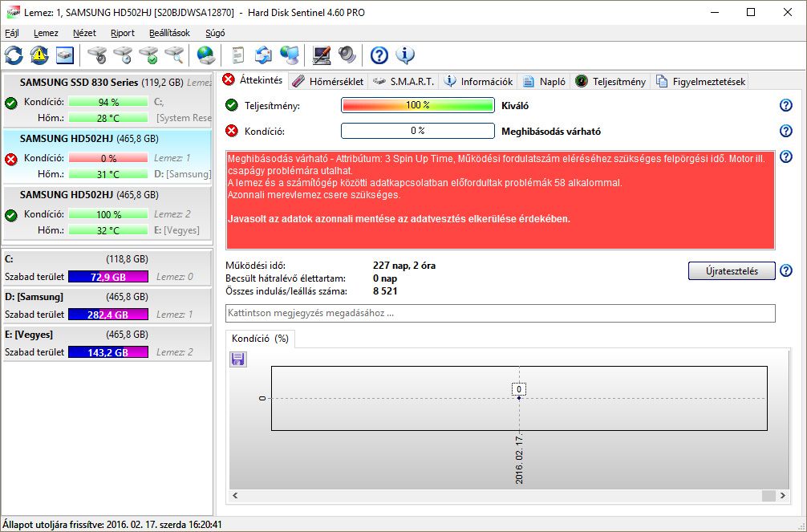Image resolution: width=807 pixels, height=532 pixels.
Task: Select the D: [Samsung] partition entry
Action: tap(107, 306)
